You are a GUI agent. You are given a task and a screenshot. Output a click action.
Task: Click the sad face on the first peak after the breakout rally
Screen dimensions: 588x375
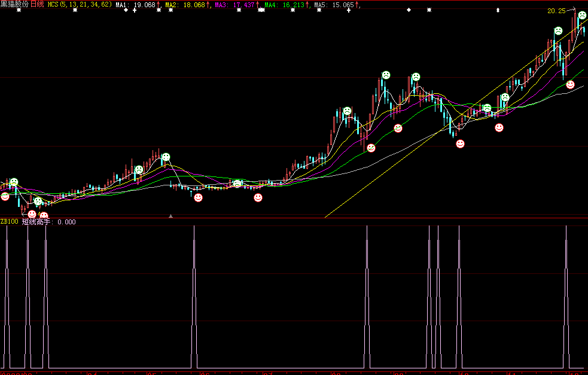(x=348, y=111)
